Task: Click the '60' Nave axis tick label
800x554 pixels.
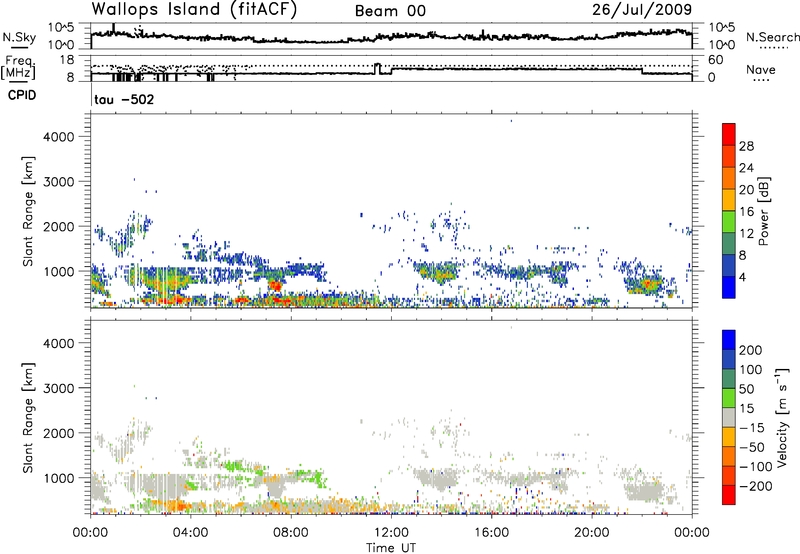Action: click(x=716, y=60)
